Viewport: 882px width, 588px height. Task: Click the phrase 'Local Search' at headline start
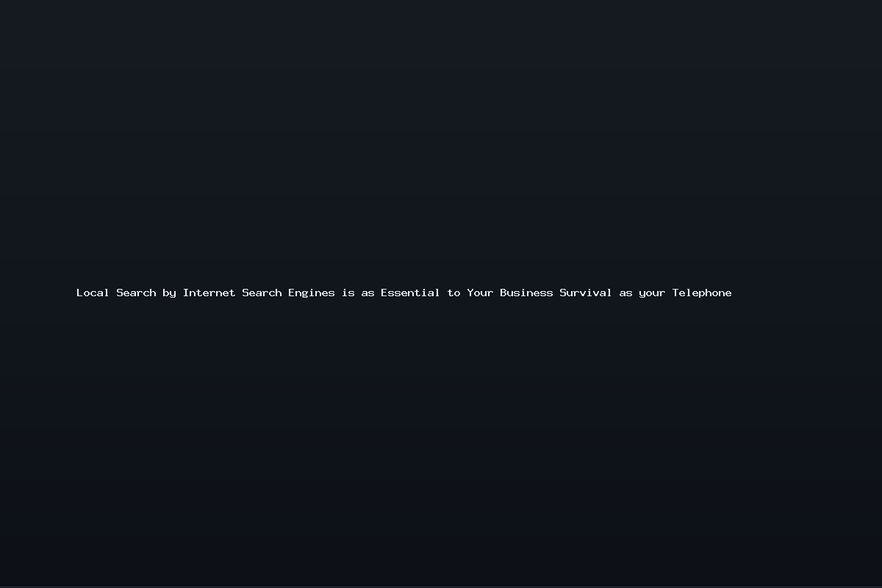coord(116,293)
